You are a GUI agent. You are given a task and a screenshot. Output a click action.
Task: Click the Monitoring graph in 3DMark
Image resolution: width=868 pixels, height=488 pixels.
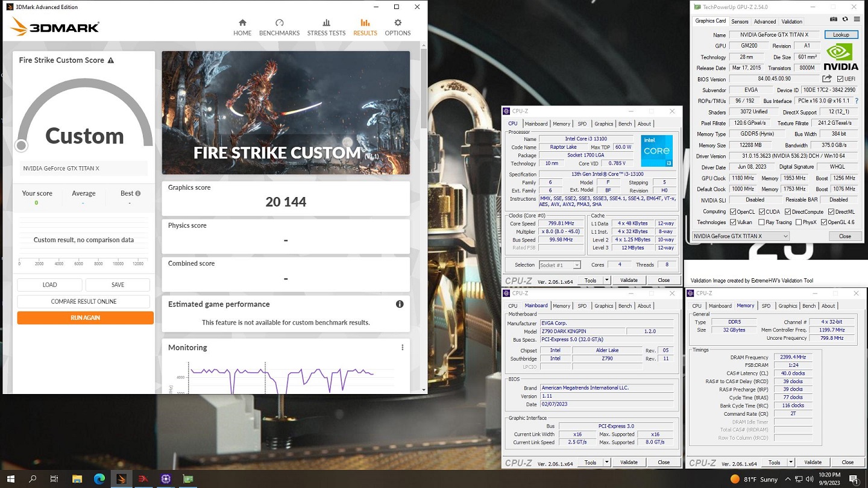tap(283, 377)
